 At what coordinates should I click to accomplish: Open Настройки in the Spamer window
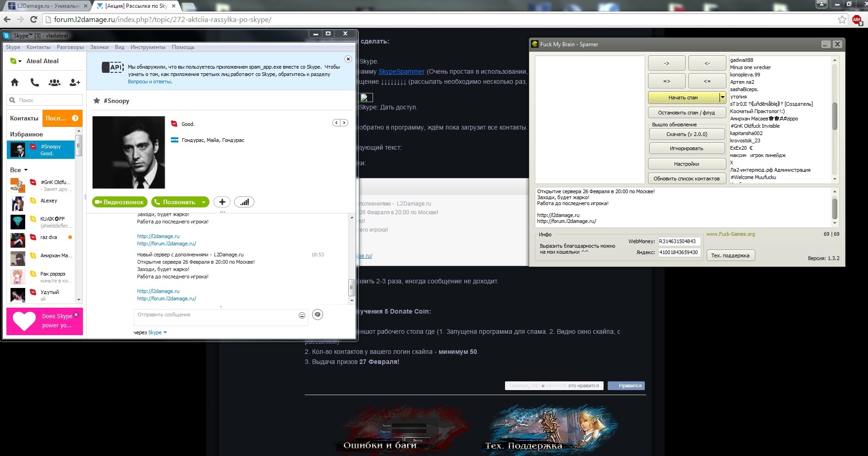[687, 164]
